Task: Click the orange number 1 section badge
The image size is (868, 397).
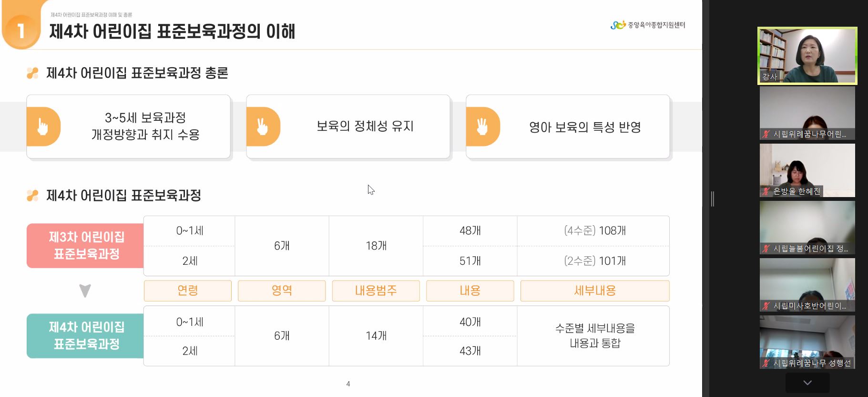Action: 21,29
